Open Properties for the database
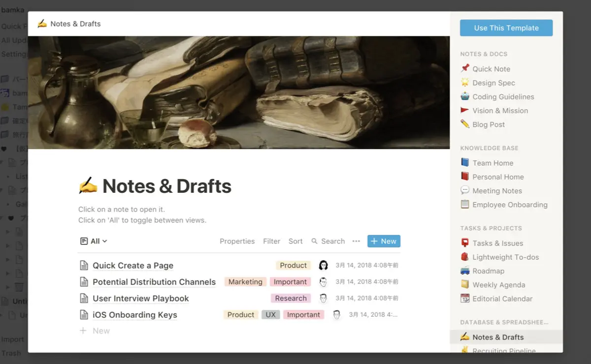The image size is (591, 364). click(x=237, y=241)
